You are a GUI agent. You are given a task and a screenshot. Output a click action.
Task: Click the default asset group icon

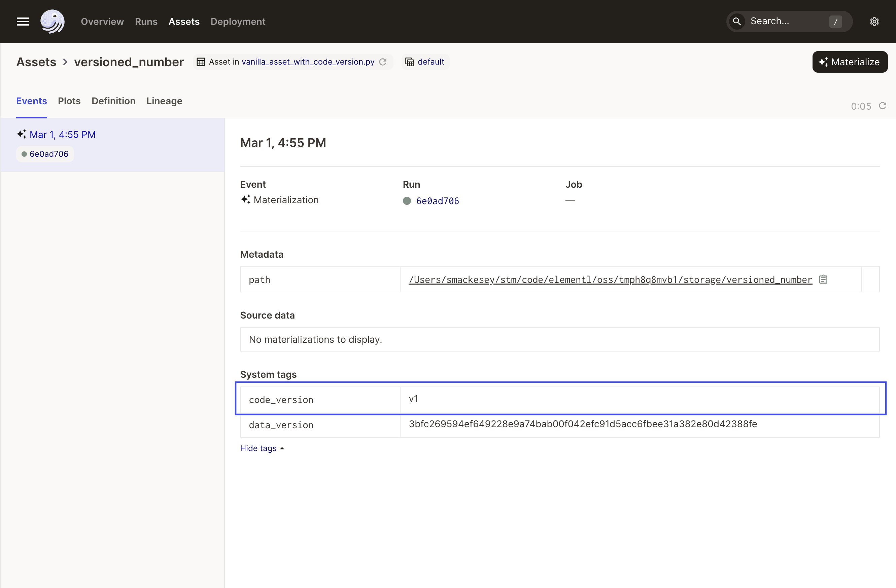(x=410, y=62)
